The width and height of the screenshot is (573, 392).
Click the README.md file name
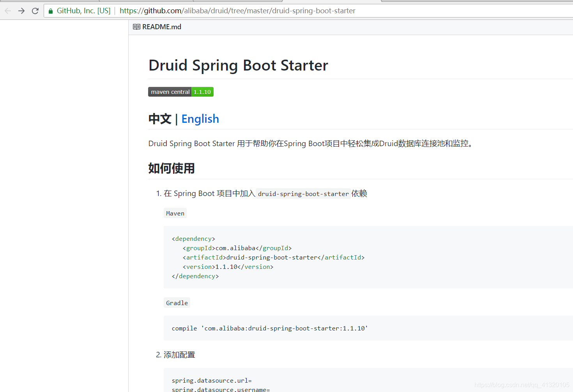[x=162, y=27]
